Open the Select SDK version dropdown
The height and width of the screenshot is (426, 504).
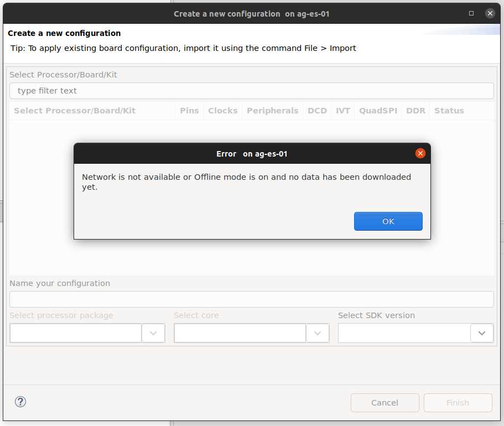click(x=482, y=333)
